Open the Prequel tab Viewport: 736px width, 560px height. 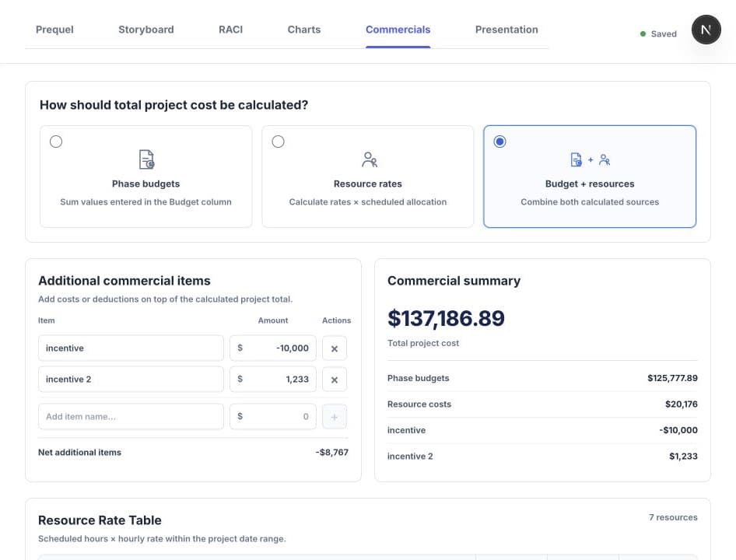click(54, 30)
